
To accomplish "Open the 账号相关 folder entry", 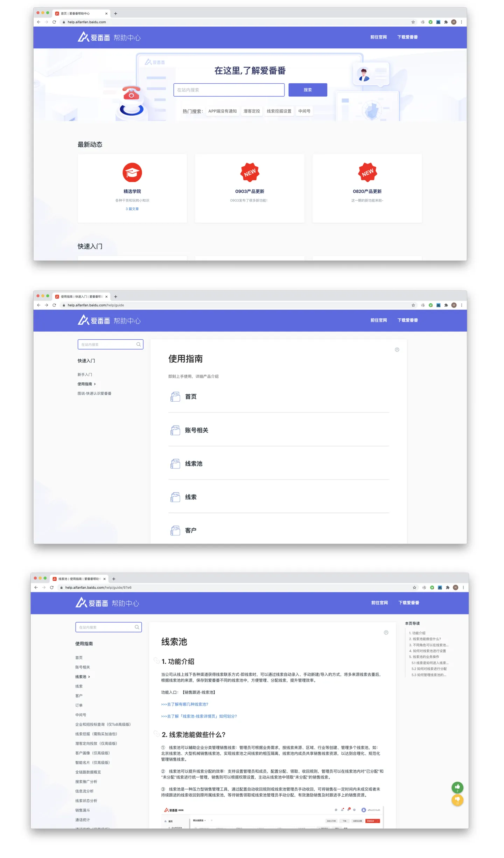I will click(279, 430).
